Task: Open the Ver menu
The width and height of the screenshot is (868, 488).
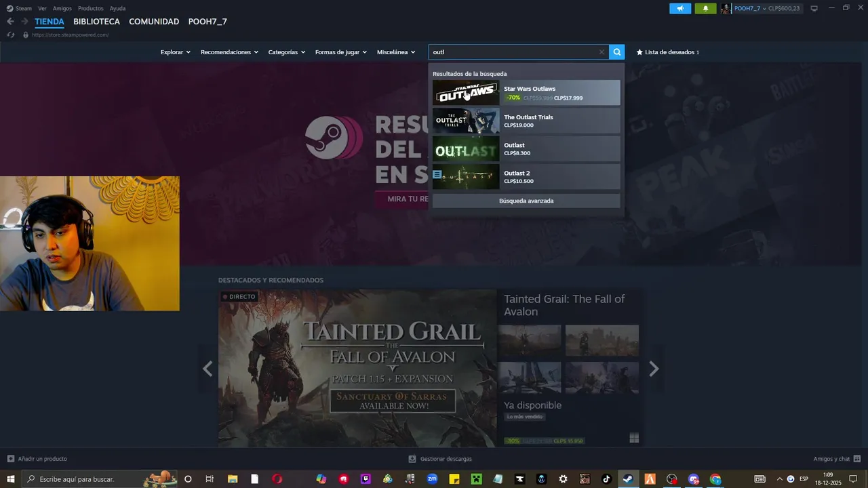Action: click(x=43, y=8)
